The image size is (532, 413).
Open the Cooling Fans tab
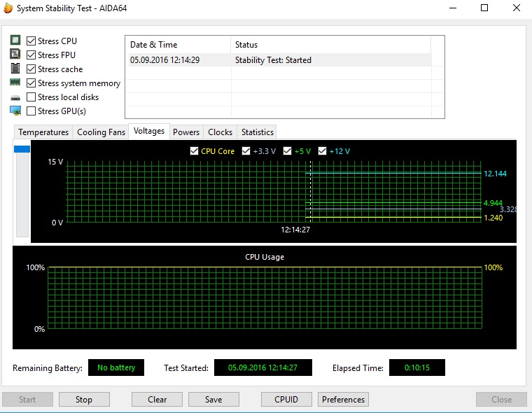[x=101, y=132]
